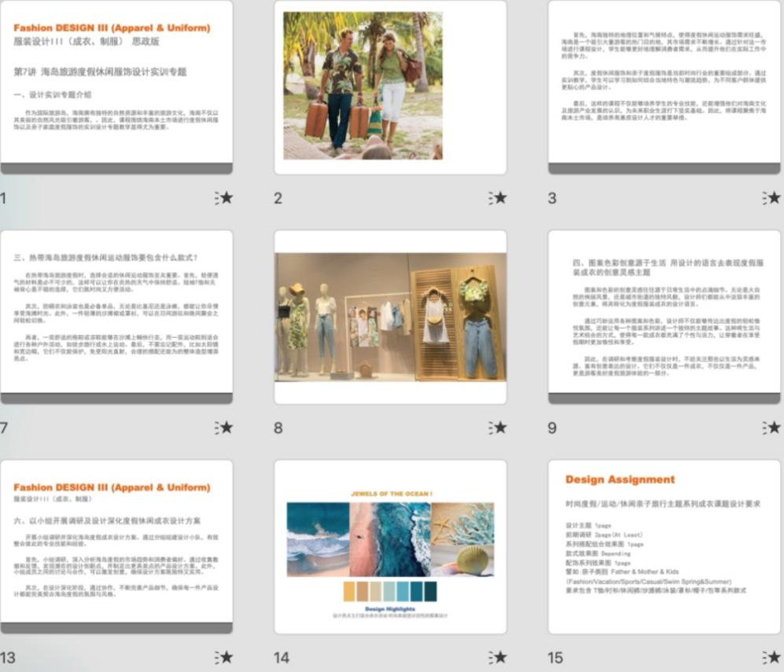Screen dimensions: 784x672
Task: Click the star icon beneath slide 14
Action: coord(498,657)
